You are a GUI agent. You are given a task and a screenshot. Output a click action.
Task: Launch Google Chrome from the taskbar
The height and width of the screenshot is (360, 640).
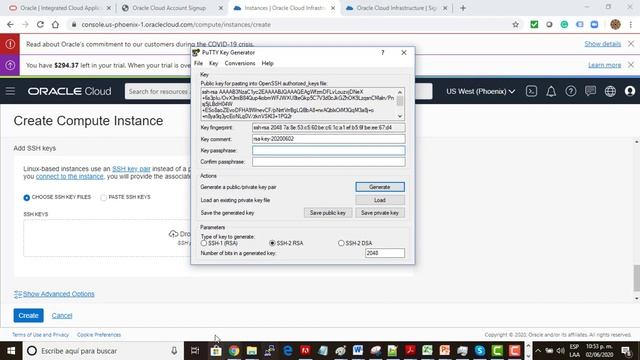pyautogui.click(x=234, y=351)
